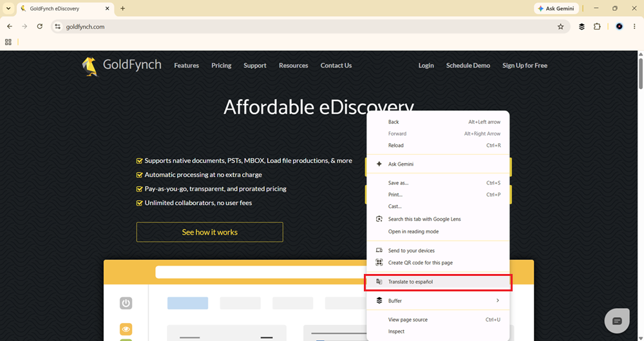Open the Buffer extension toolbar icon
The width and height of the screenshot is (644, 341).
click(582, 26)
